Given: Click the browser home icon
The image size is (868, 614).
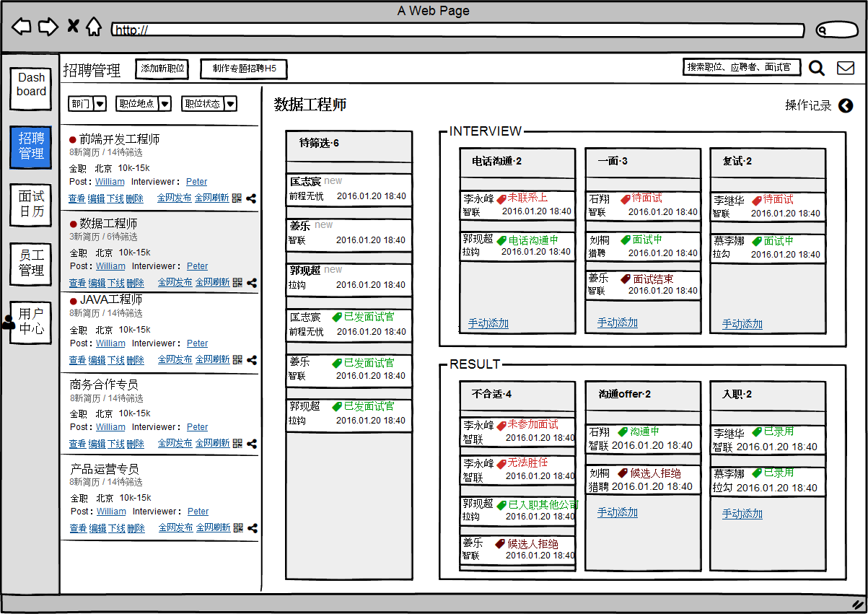Looking at the screenshot, I should coord(93,27).
